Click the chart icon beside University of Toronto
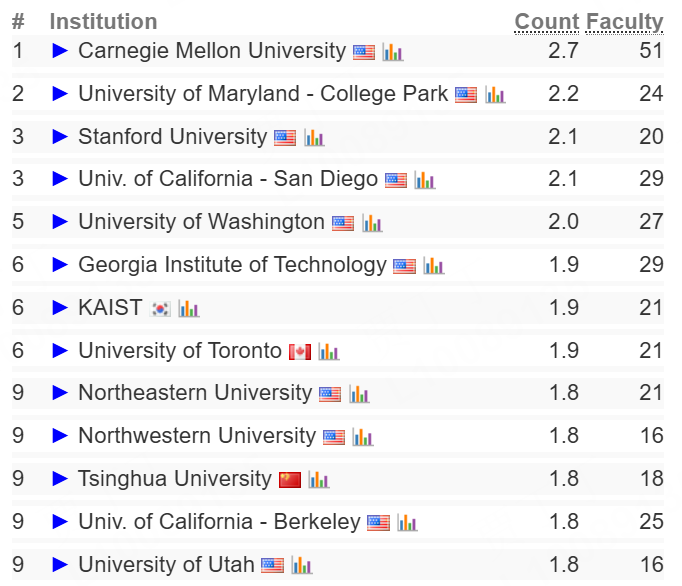 [x=329, y=352]
